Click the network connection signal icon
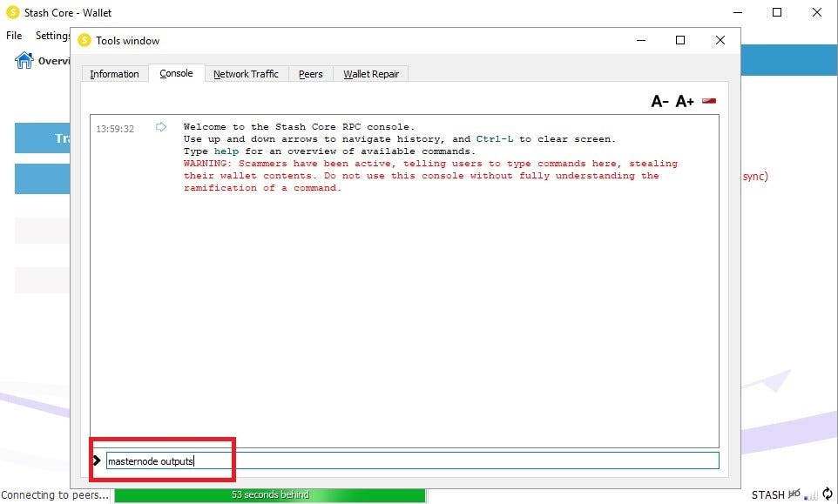The height and width of the screenshot is (504, 838). click(x=811, y=495)
